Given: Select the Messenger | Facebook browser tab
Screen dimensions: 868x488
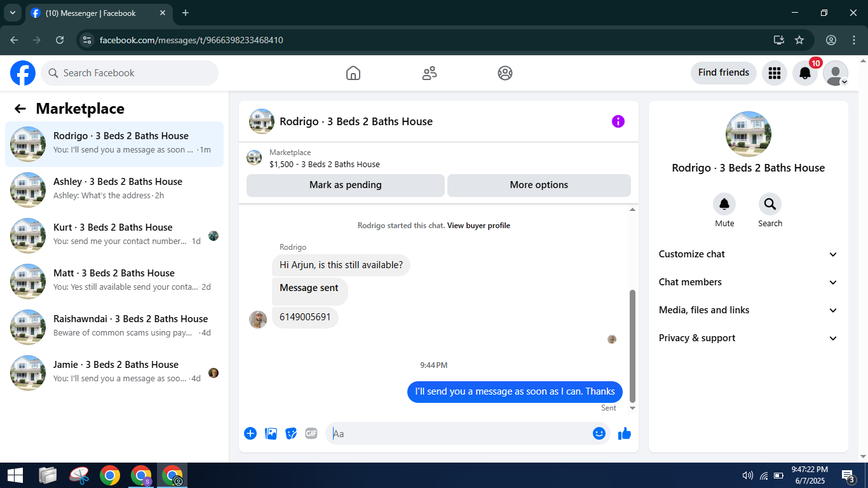Looking at the screenshot, I should (98, 13).
